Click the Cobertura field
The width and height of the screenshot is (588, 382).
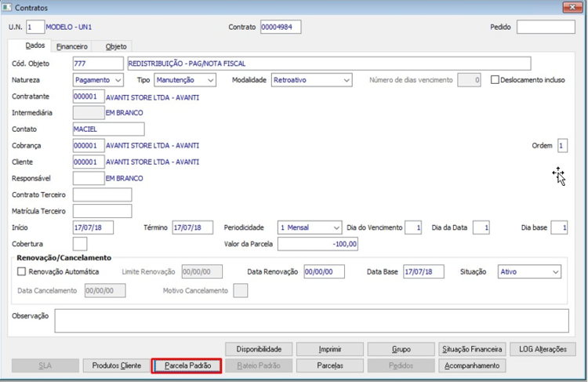point(80,244)
